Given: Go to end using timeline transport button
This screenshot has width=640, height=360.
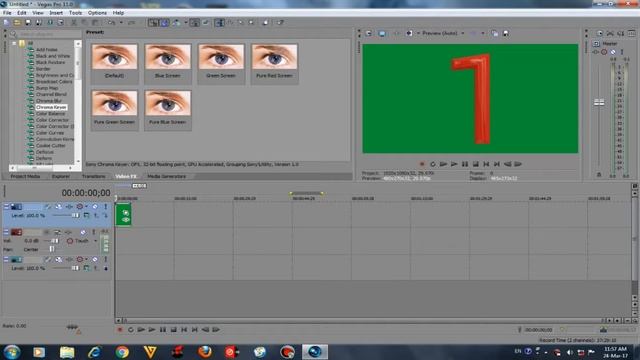Looking at the screenshot, I should [x=195, y=329].
